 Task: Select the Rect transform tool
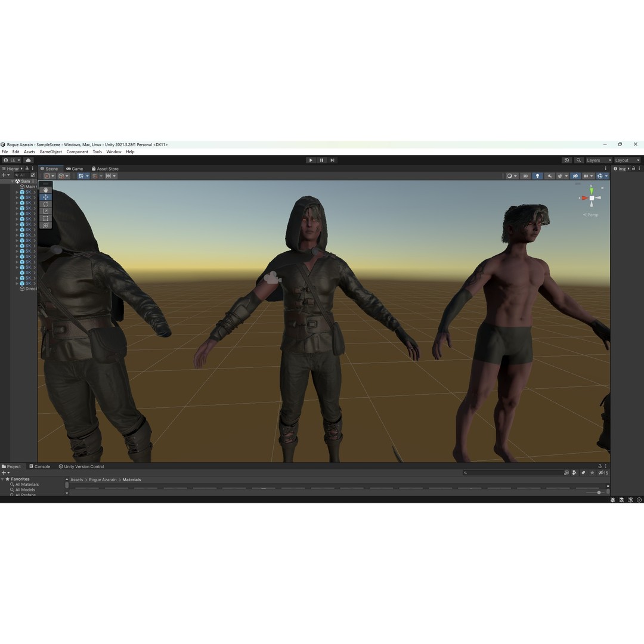(45, 218)
